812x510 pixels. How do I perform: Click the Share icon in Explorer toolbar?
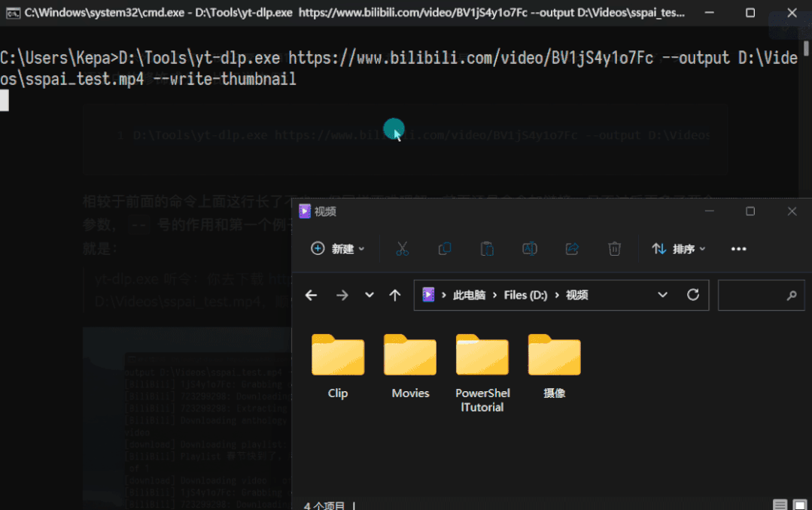click(x=572, y=249)
